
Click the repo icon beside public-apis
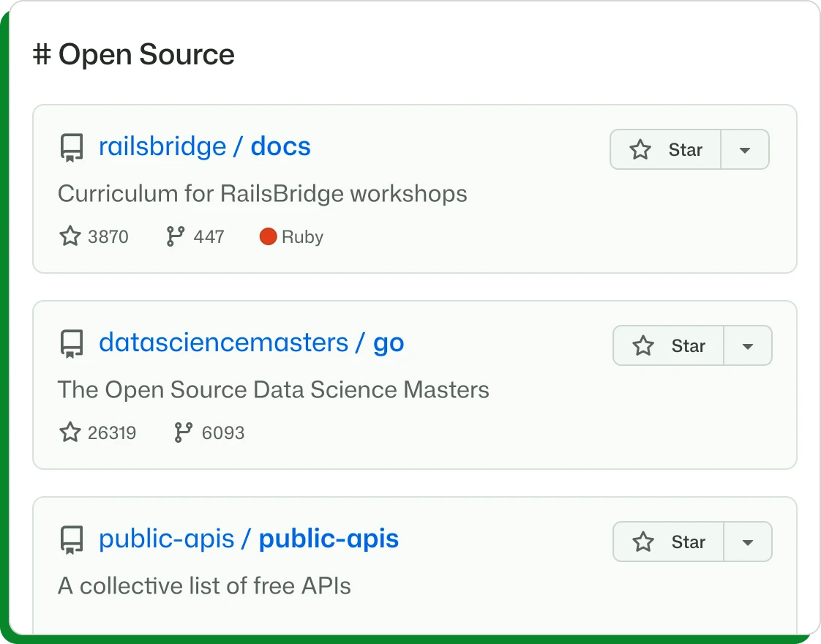pyautogui.click(x=71, y=540)
